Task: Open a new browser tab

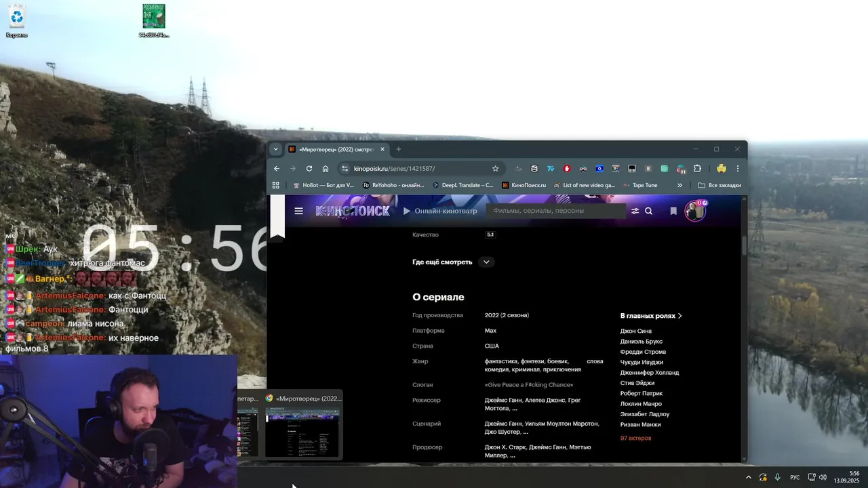Action: pos(399,149)
